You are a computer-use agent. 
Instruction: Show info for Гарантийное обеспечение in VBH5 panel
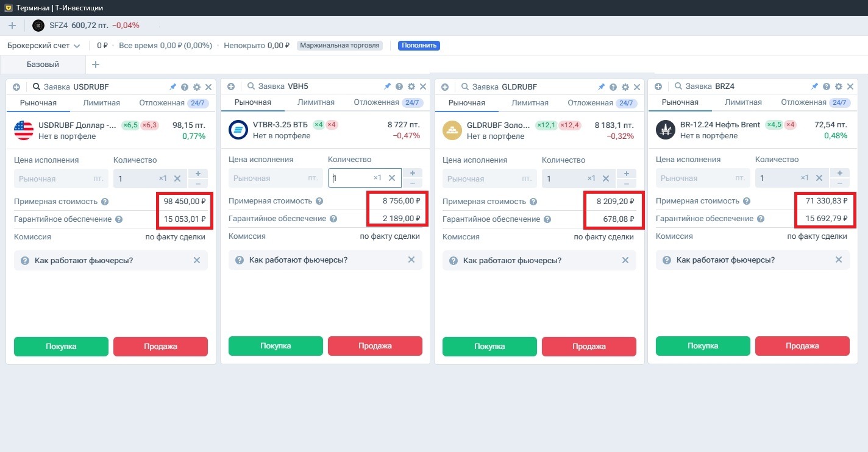(x=333, y=219)
